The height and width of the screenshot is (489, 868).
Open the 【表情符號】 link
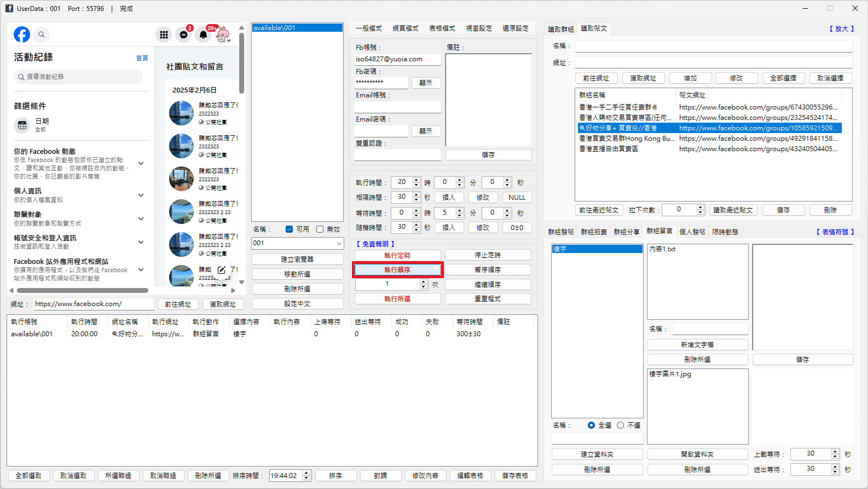click(x=835, y=232)
